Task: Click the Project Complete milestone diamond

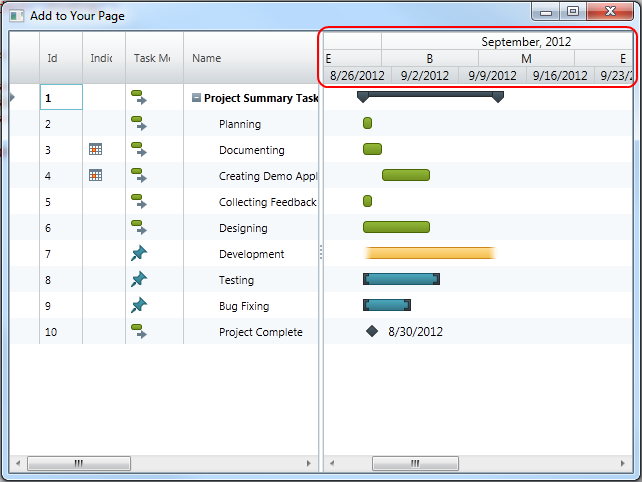Action: (x=372, y=332)
